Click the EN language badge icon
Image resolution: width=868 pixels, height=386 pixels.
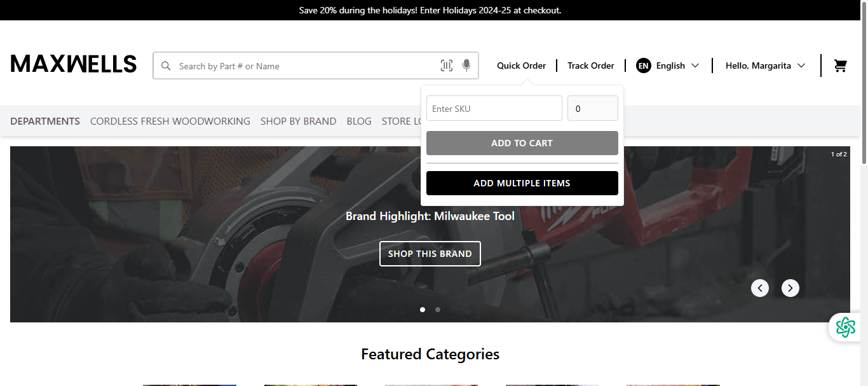coord(644,65)
